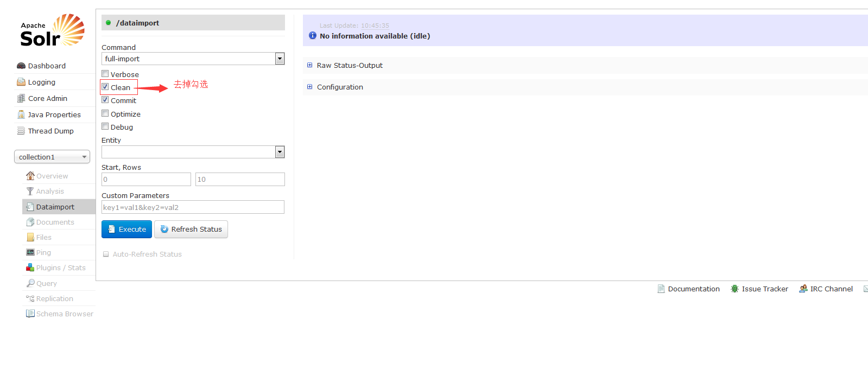This screenshot has height=376, width=868.
Task: Open the Entity dropdown
Action: click(193, 152)
